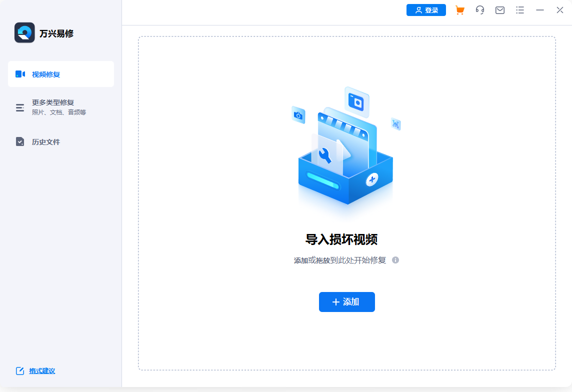Open the envelope message icon
The height and width of the screenshot is (392, 572).
[x=499, y=10]
